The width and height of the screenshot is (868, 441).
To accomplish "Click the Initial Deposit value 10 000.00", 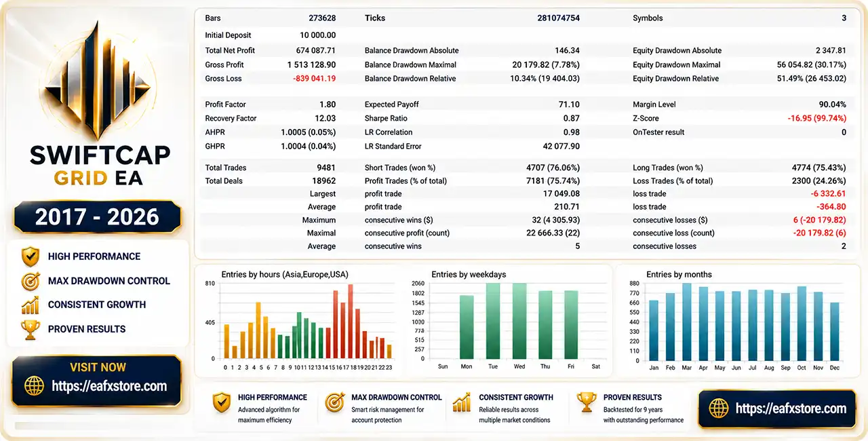I will pyautogui.click(x=317, y=35).
